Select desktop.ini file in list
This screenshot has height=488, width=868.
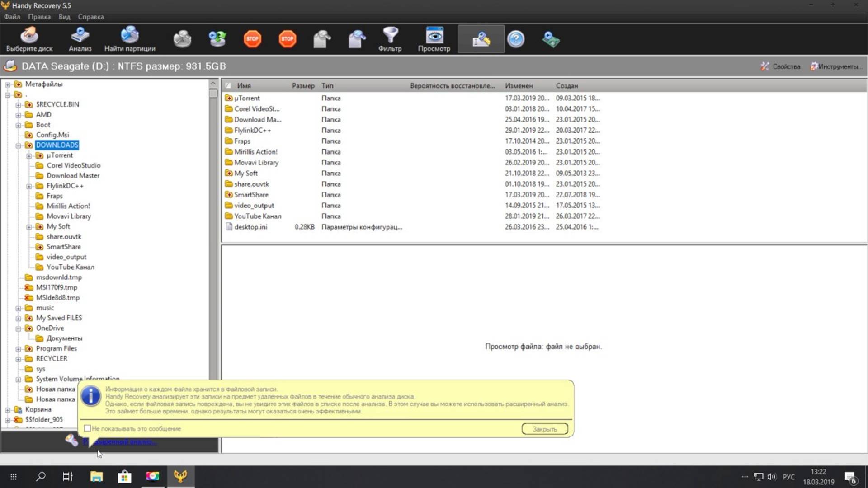250,227
